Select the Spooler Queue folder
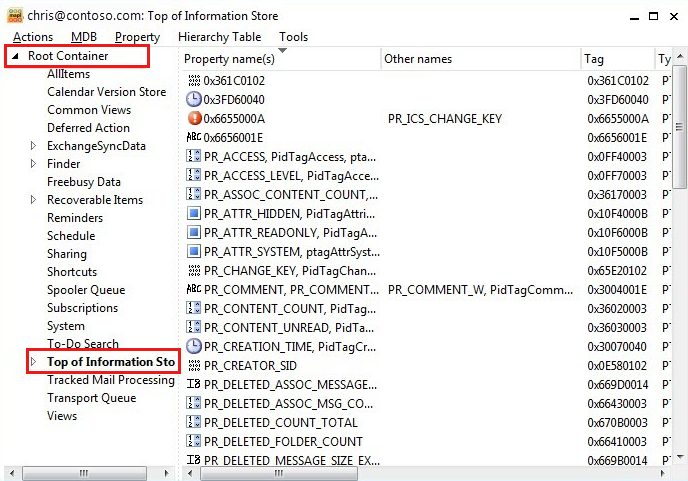 [86, 290]
